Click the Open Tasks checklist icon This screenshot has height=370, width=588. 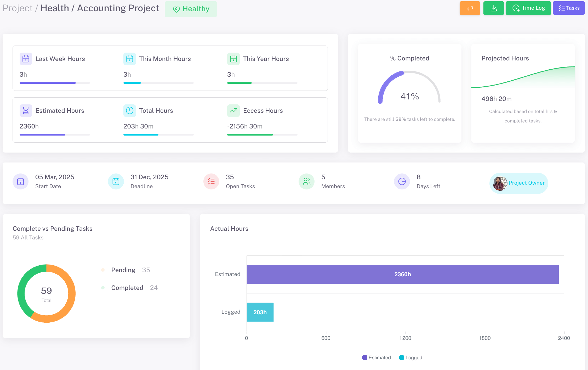point(211,181)
